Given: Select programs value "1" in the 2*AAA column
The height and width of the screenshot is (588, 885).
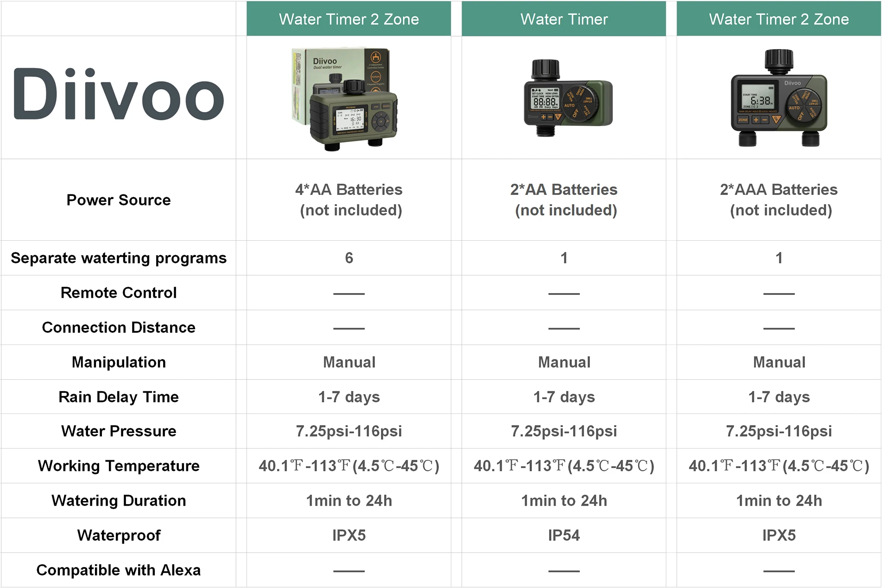Looking at the screenshot, I should [x=779, y=258].
